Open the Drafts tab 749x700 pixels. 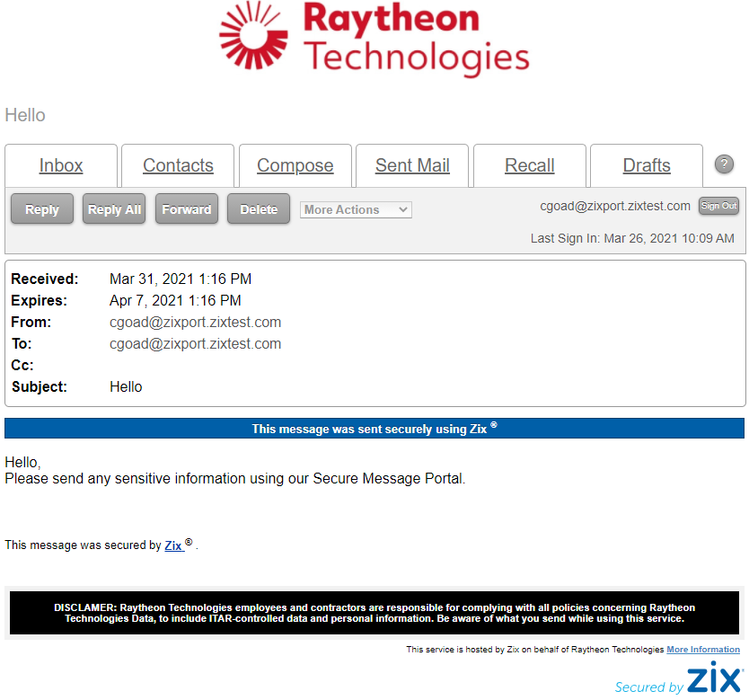pyautogui.click(x=647, y=165)
